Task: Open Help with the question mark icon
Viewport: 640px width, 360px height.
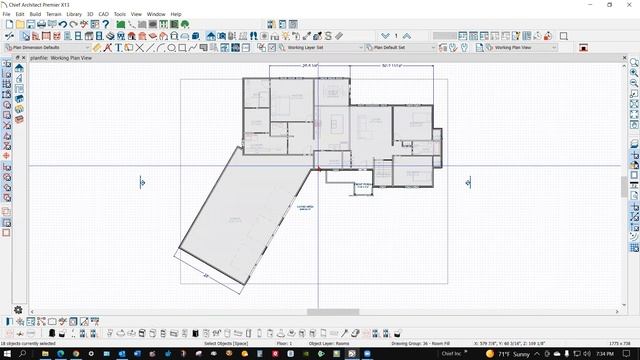Action: coord(106,24)
